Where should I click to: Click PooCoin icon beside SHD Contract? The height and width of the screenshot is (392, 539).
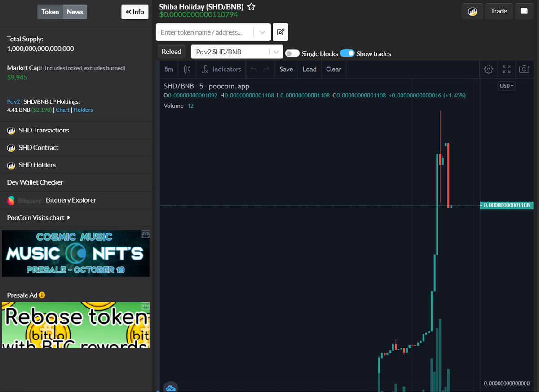click(x=11, y=148)
